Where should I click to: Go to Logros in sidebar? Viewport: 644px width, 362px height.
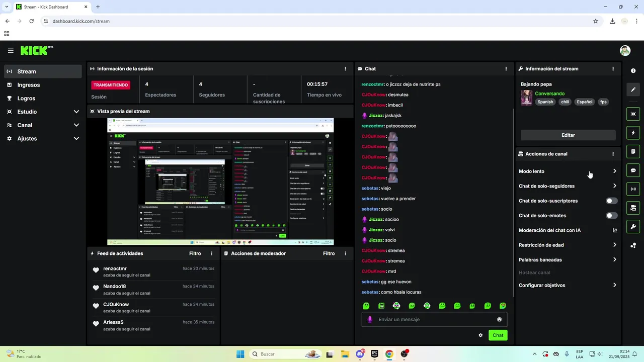[43, 99]
